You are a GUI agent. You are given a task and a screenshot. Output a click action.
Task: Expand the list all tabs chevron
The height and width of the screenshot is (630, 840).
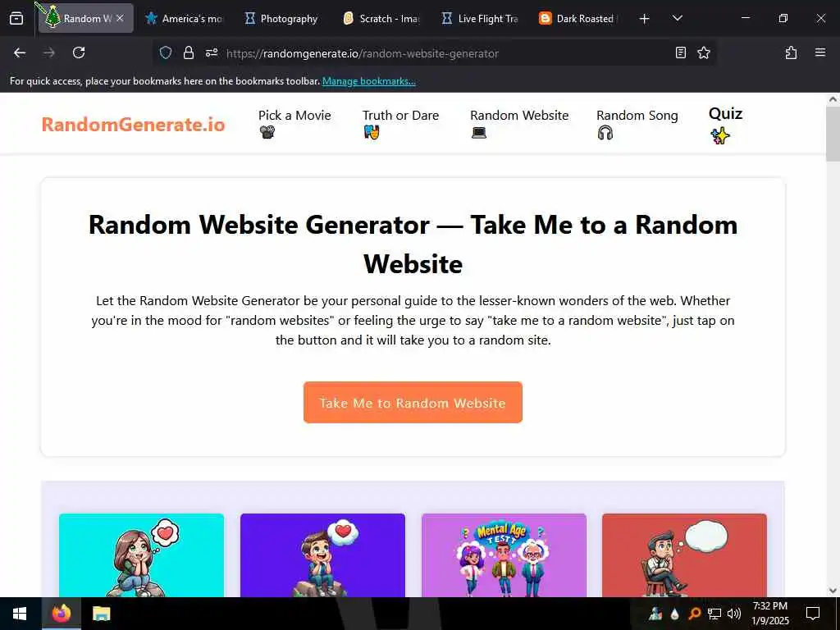[677, 18]
